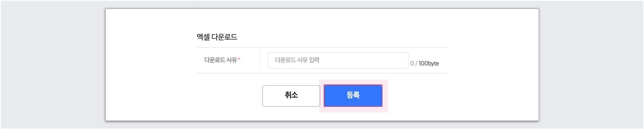
Task: Click the 100byte limit text
Action: click(429, 63)
